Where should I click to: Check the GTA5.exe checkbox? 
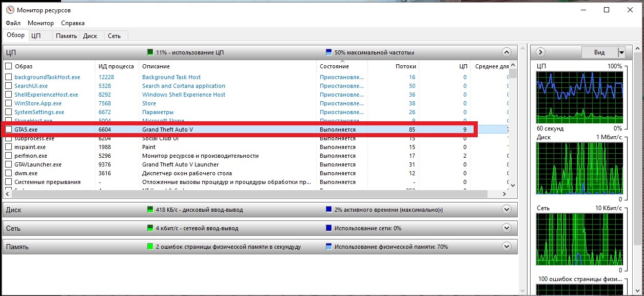[8, 129]
